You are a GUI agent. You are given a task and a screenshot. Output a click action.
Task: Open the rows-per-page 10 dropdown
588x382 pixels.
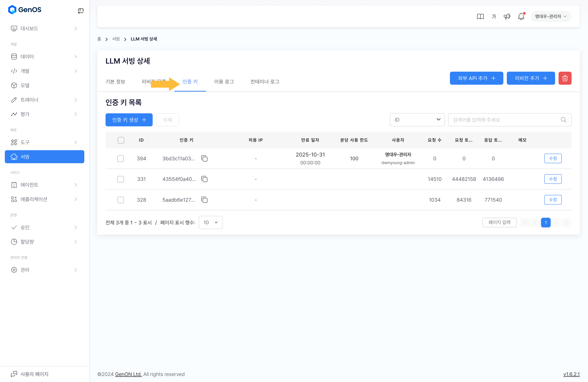(x=211, y=223)
